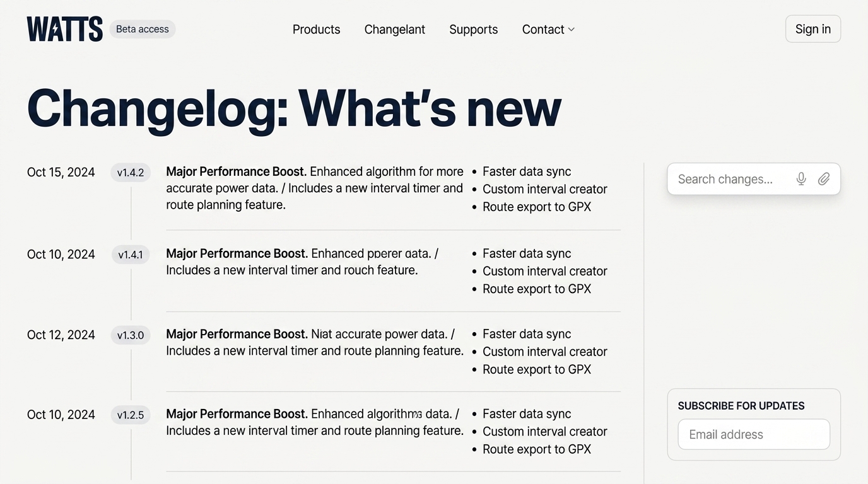The image size is (868, 484).
Task: Expand the Contact dropdown chevron
Action: [572, 29]
